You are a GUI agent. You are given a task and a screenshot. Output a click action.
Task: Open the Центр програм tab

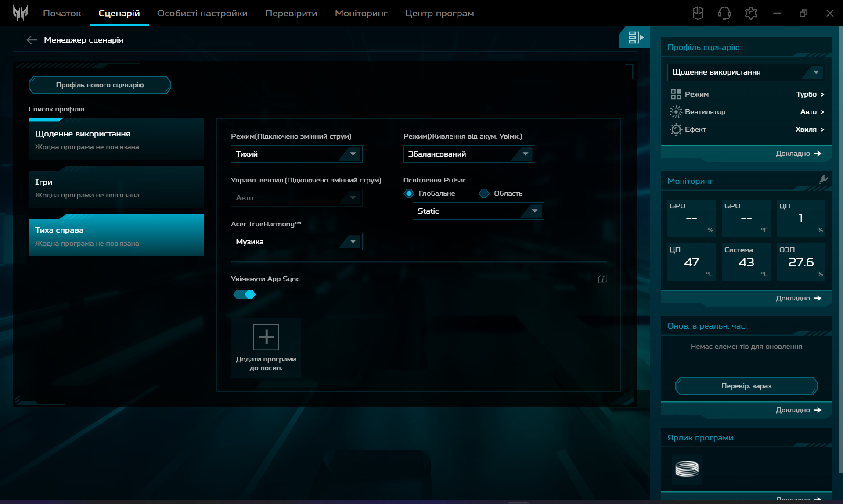pos(439,13)
